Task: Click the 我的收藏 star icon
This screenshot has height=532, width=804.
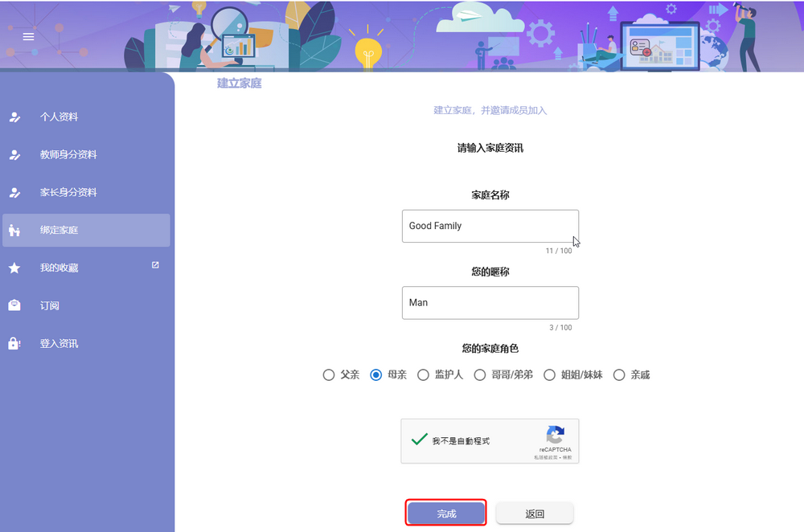Action: click(14, 268)
